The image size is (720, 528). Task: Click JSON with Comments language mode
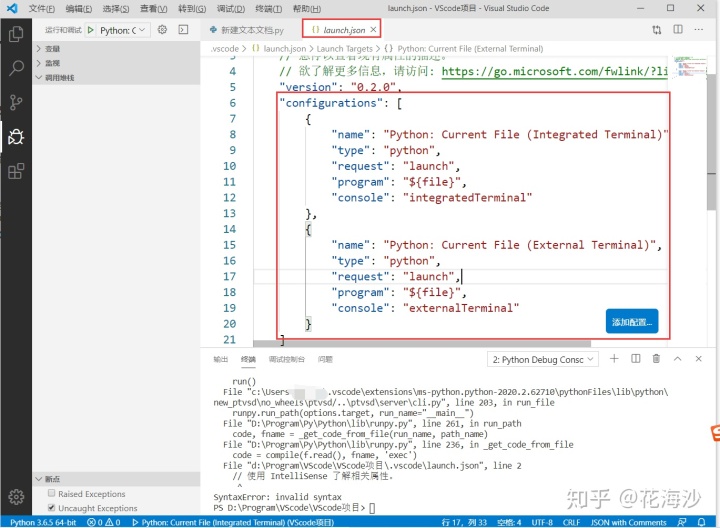(628, 522)
